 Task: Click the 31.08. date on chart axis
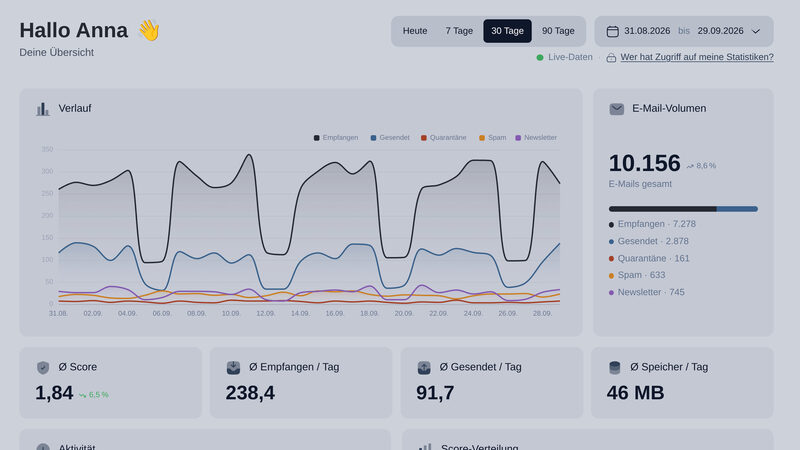point(58,313)
